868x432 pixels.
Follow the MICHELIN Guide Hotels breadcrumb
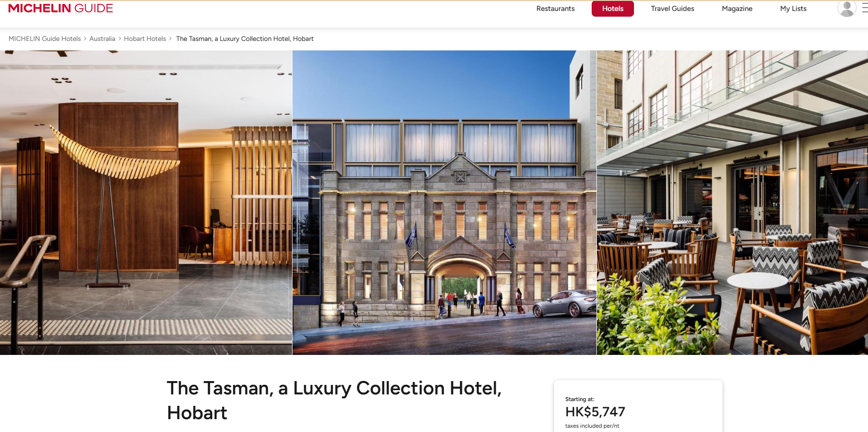pos(45,39)
